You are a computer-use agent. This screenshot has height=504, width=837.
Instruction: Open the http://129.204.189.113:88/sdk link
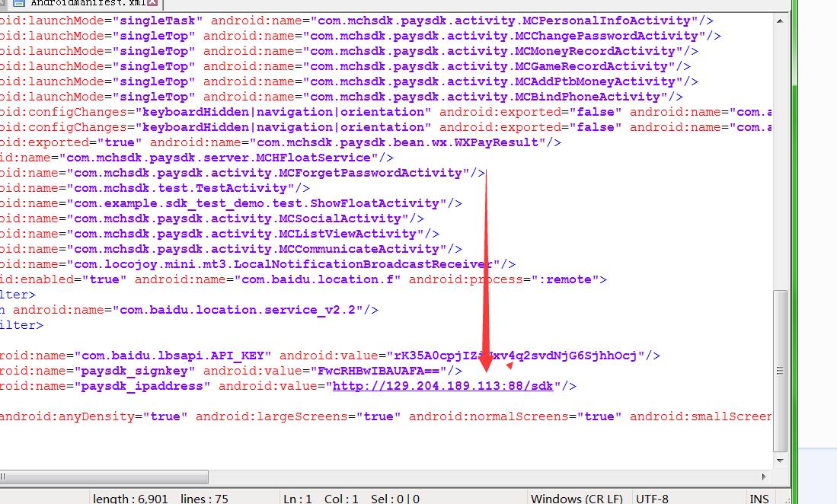click(x=442, y=386)
